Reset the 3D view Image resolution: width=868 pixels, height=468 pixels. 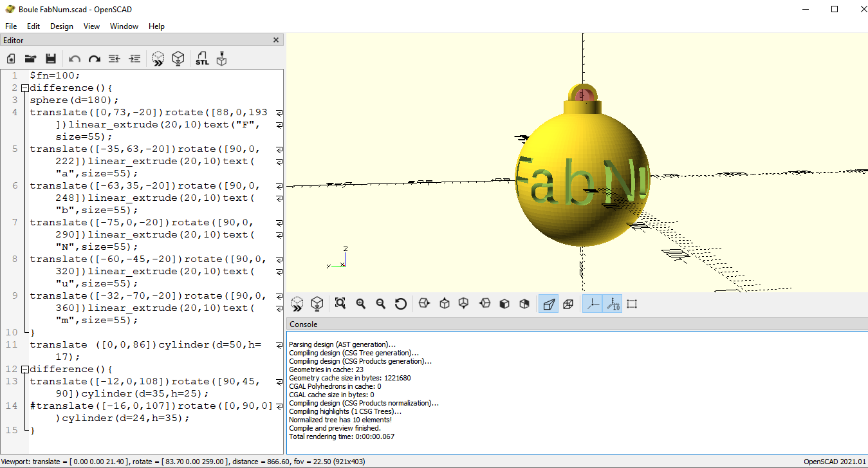coord(400,304)
